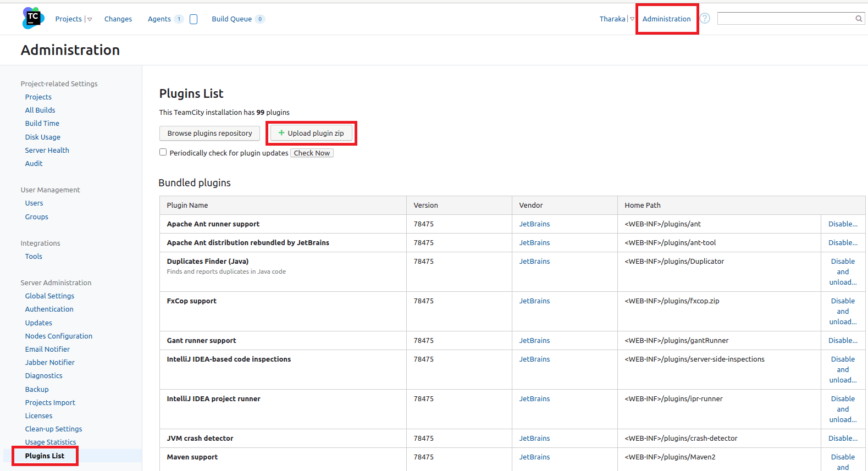The image size is (868, 471).
Task: Open Jabber Notifier settings
Action: [x=49, y=362]
